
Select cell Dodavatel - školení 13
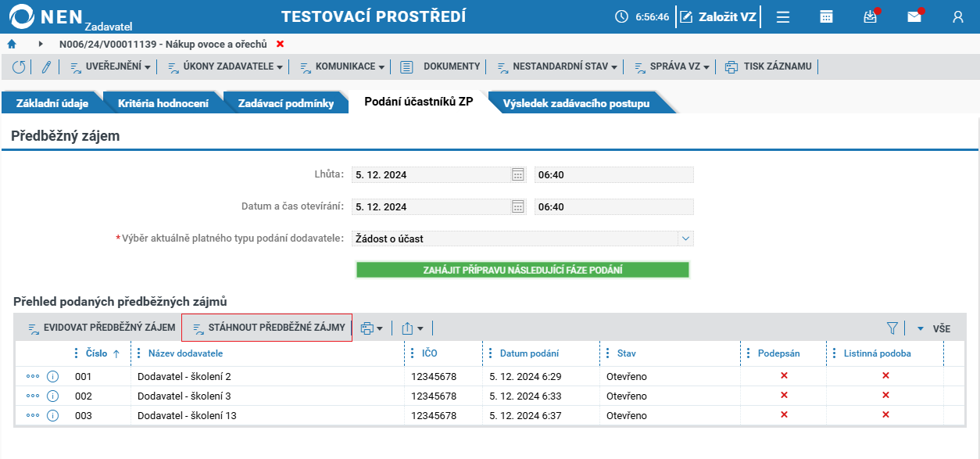(267, 415)
